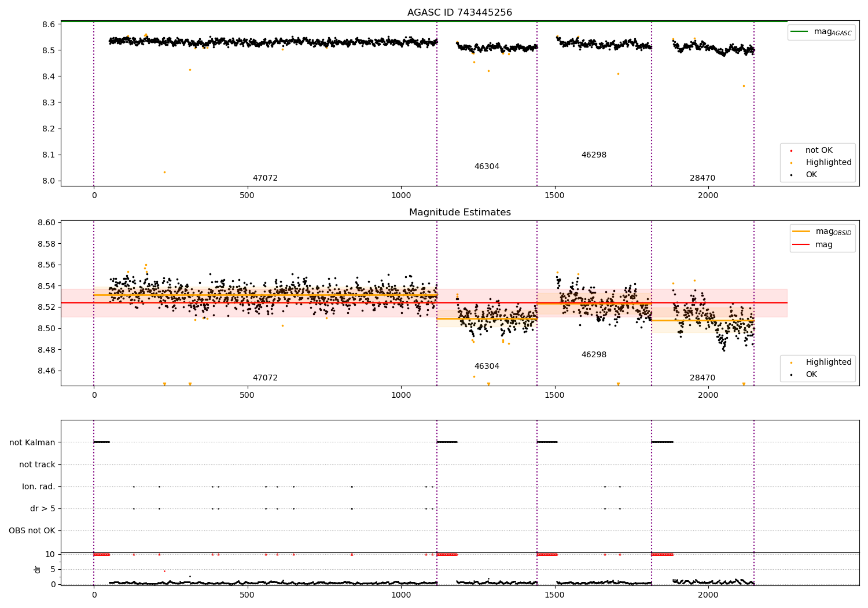Screen dimensions: 868x608
Task: Click the 8.60 y-axis tick in middle plot
Action: click(x=47, y=222)
